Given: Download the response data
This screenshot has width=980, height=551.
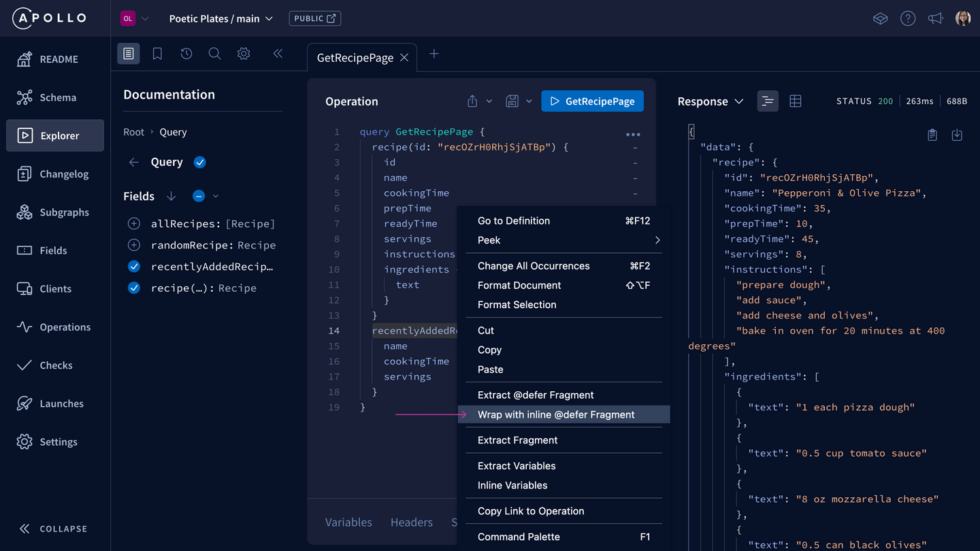Looking at the screenshot, I should [x=957, y=135].
